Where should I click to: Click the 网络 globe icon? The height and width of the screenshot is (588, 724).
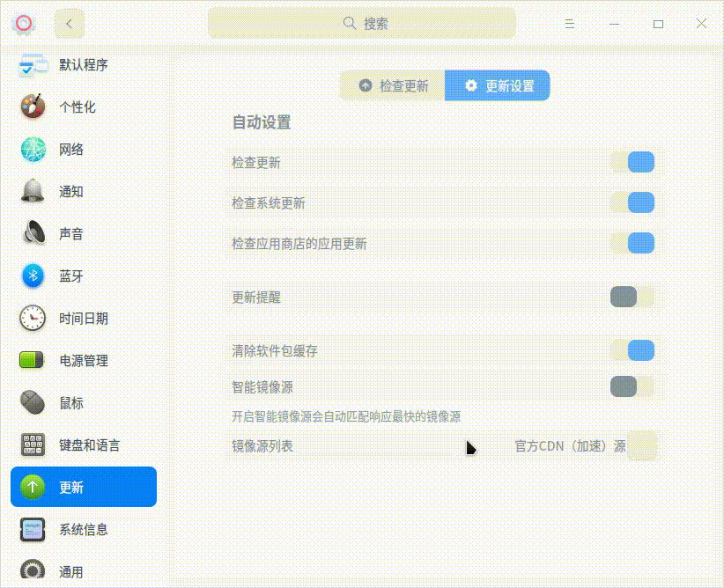(33, 149)
